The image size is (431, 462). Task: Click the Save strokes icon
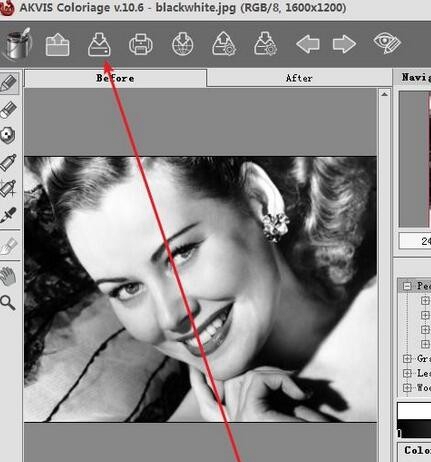pos(265,44)
